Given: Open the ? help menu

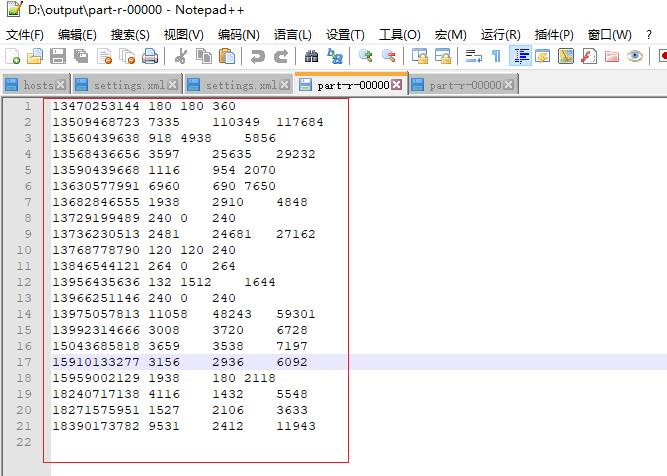Looking at the screenshot, I should 649,34.
